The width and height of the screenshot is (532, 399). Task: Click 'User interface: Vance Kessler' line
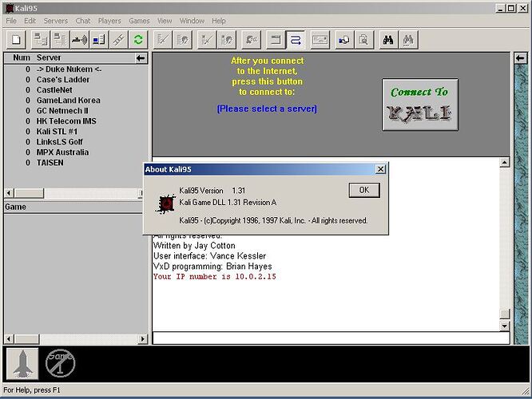click(x=209, y=256)
